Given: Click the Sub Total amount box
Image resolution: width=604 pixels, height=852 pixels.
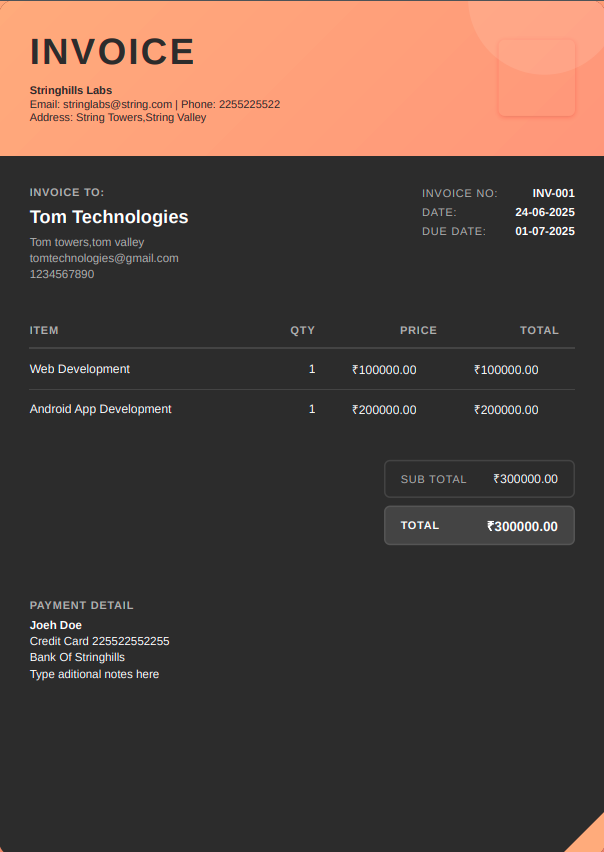Looking at the screenshot, I should click(479, 479).
